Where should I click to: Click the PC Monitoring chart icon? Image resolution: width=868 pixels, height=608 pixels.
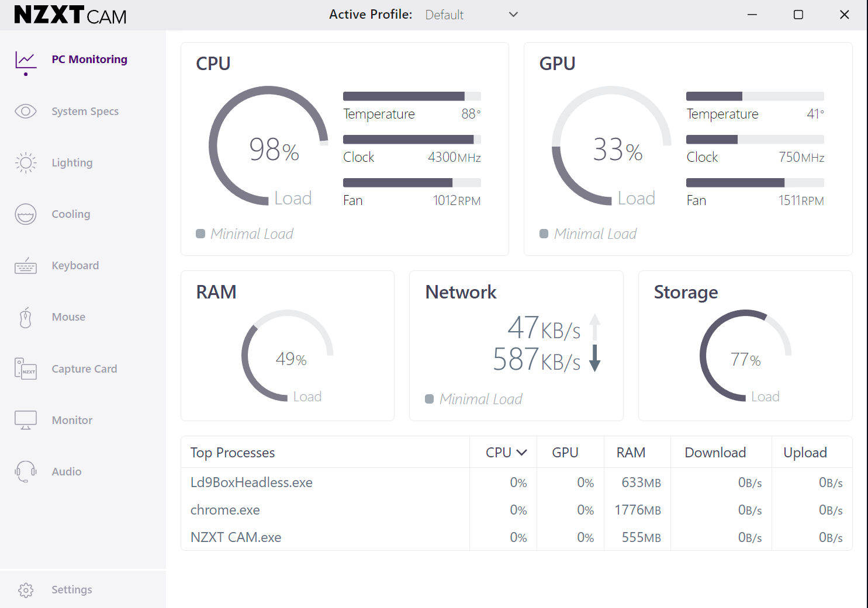[x=26, y=61]
